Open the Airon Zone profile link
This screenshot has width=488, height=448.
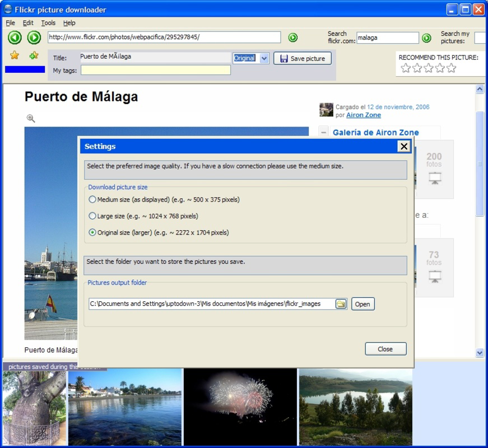coord(363,115)
